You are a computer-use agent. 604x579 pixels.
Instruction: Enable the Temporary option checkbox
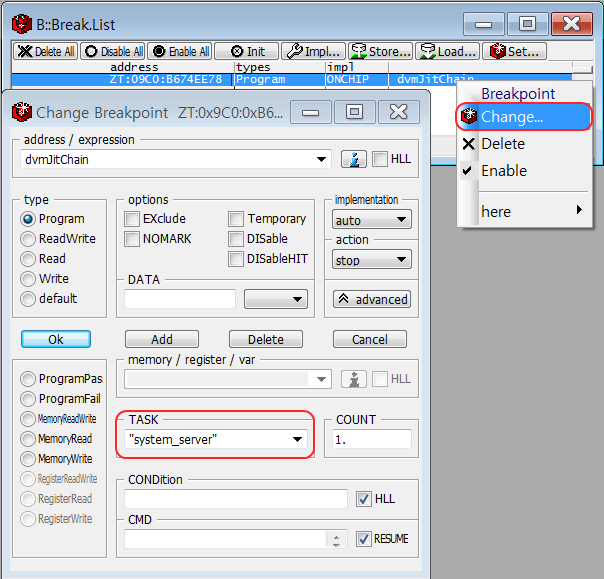coord(236,219)
